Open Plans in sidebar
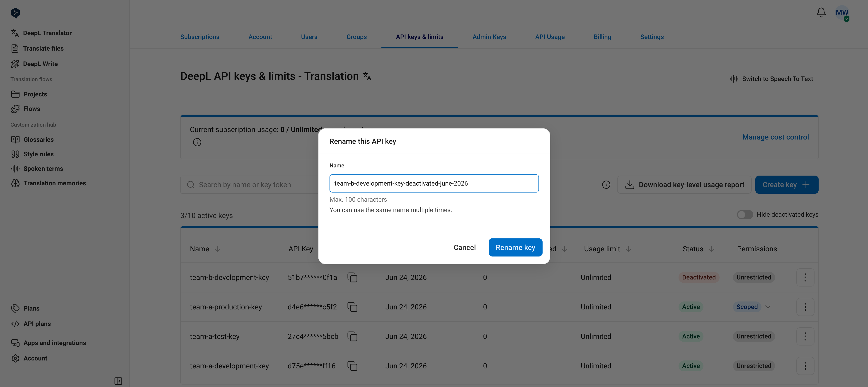Viewport: 868px width, 387px height. click(x=25, y=308)
